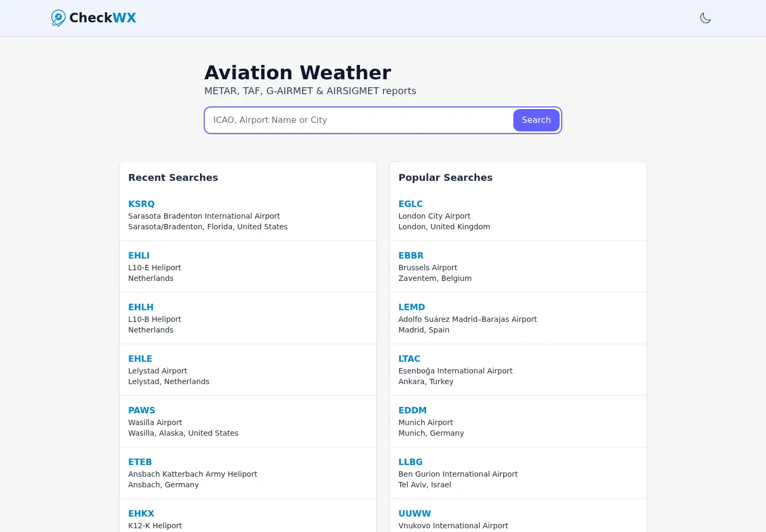Click the Lelystad Airport name

(x=157, y=371)
